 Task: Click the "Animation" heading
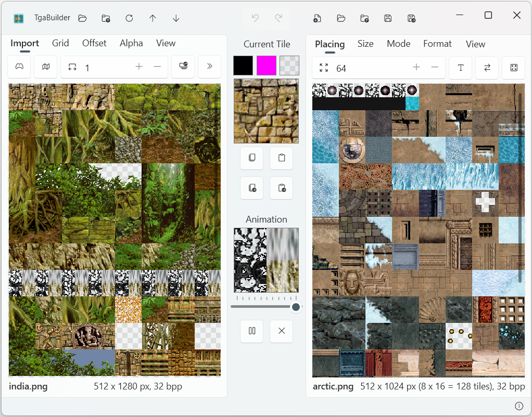click(x=267, y=219)
